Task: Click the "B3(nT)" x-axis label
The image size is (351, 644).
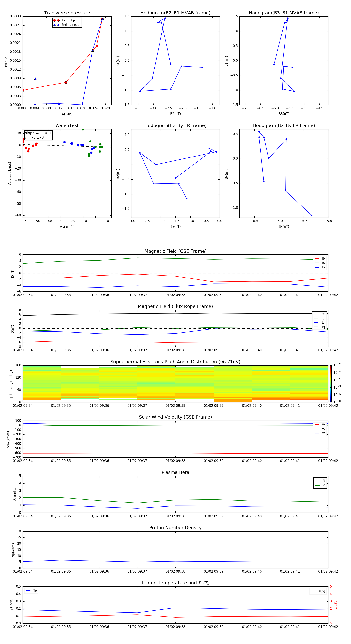Action: [284, 114]
